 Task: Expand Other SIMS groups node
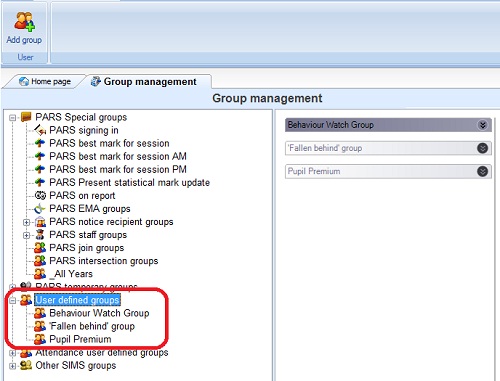[13, 366]
